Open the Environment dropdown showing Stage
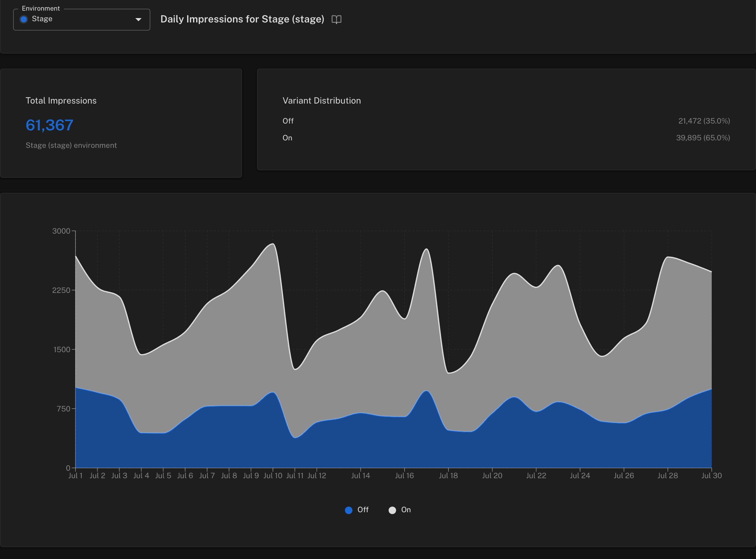 point(81,19)
